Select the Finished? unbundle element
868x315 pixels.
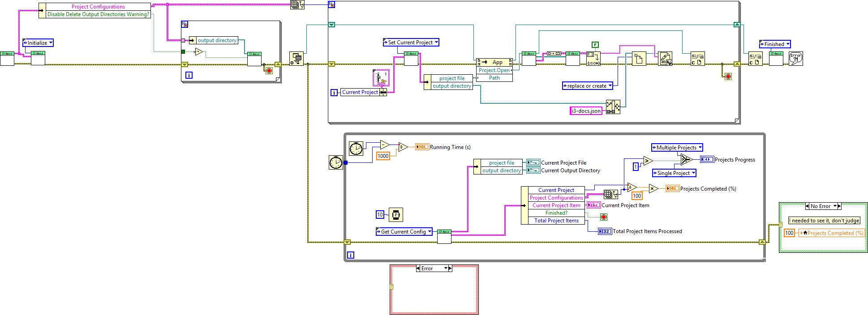coord(556,213)
